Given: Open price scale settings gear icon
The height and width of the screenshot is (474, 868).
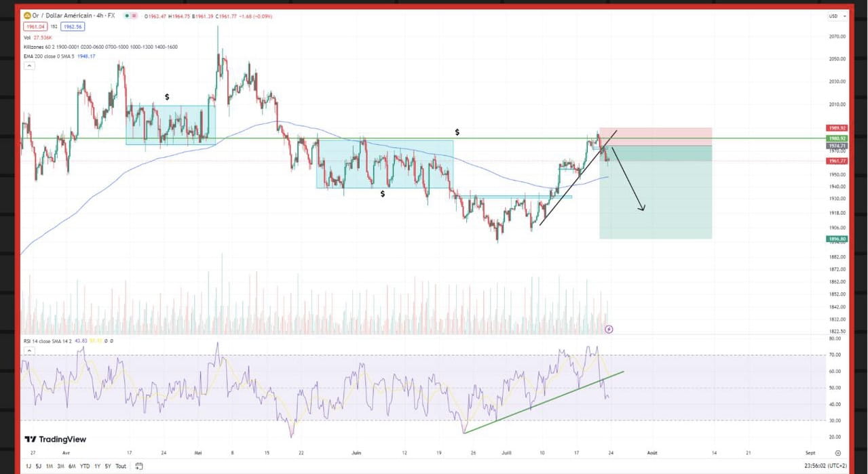Looking at the screenshot, I should (838, 452).
